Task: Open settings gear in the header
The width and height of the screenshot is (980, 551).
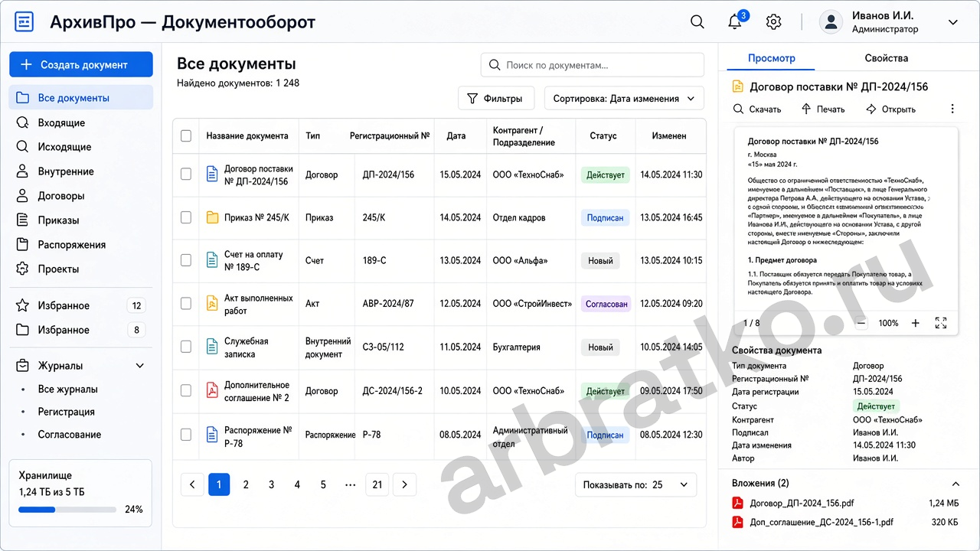Action: [773, 22]
